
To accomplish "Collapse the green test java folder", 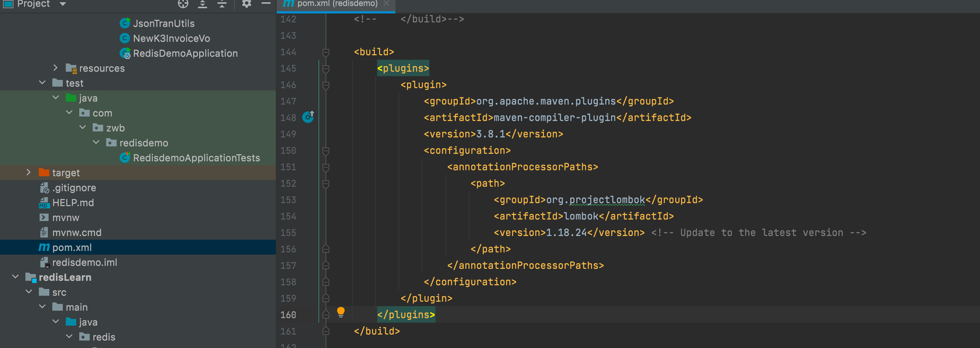I will pos(56,97).
